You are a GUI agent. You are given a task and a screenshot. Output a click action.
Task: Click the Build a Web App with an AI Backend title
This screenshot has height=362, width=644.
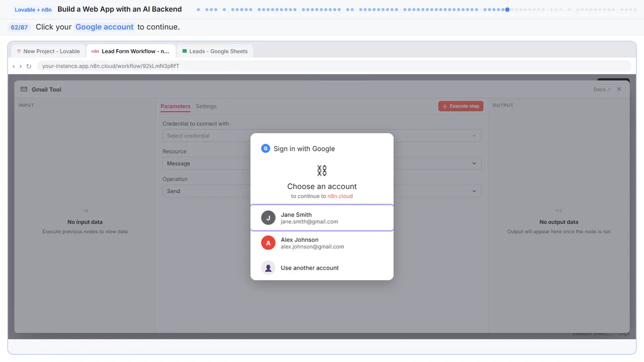click(120, 9)
